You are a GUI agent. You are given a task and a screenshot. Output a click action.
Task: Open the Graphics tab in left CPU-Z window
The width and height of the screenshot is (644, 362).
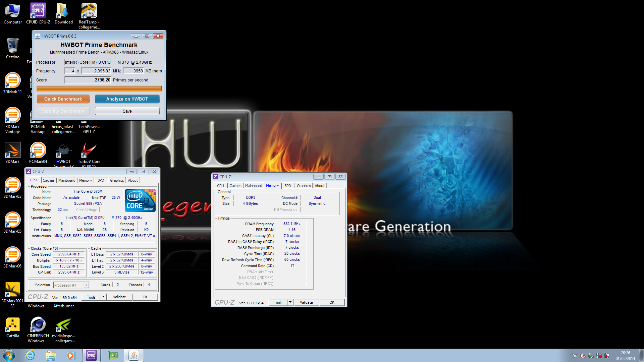pos(117,180)
